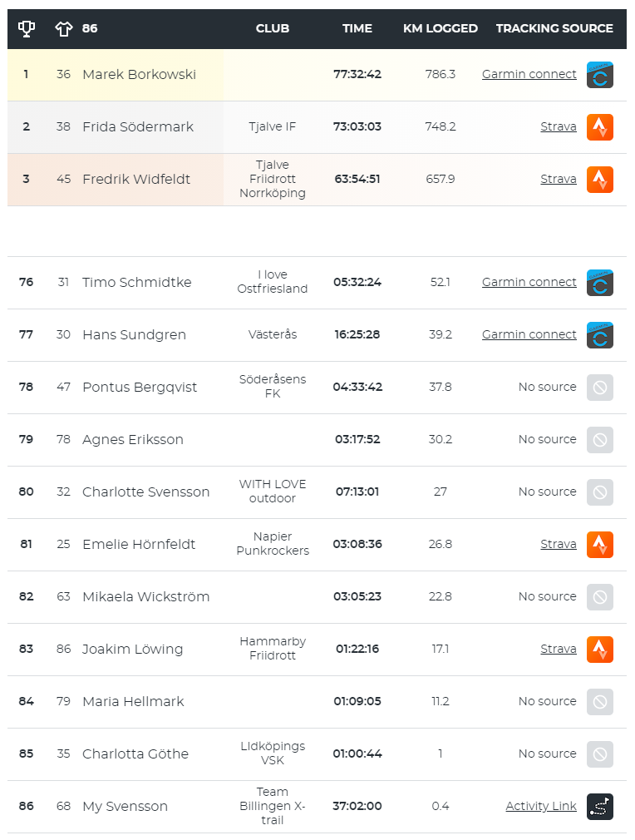Open Strava link for Joakim Löwing
The width and height of the screenshot is (635, 840).
tap(559, 649)
